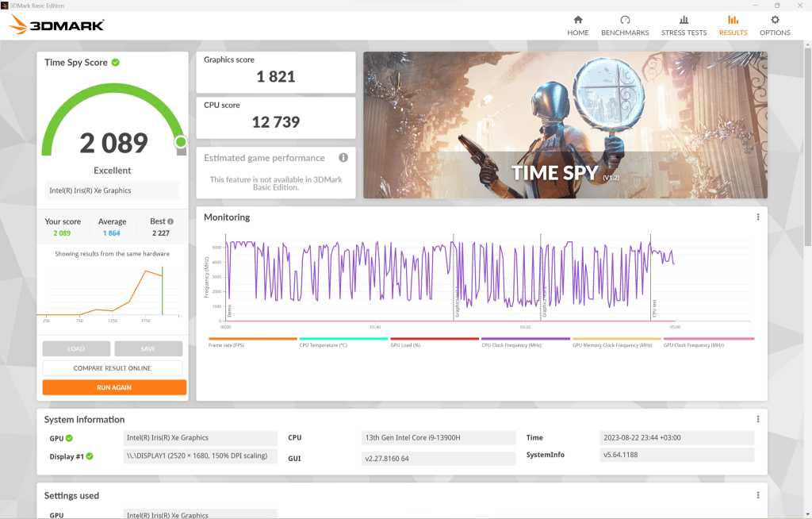812x519 pixels.
Task: Switch to Stress Tests tab
Action: tap(684, 26)
